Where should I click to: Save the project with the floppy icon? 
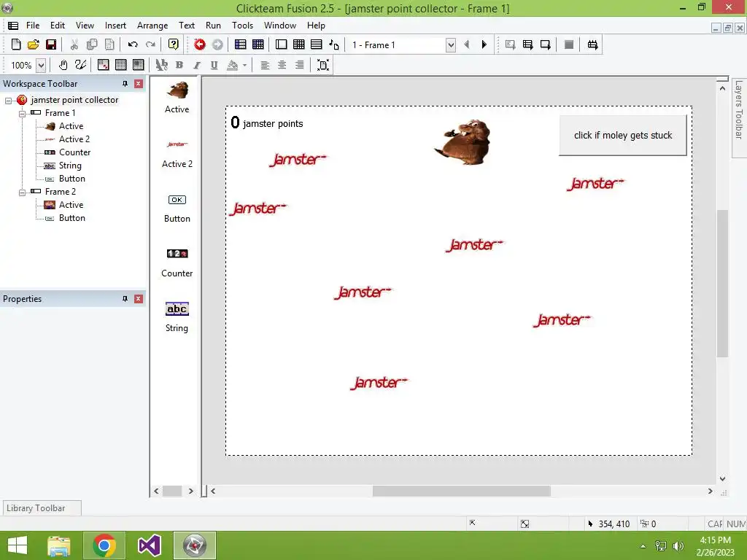click(x=51, y=44)
